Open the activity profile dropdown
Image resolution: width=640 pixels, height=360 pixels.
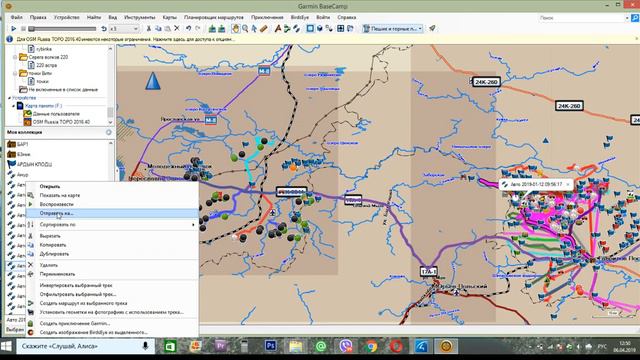393,29
